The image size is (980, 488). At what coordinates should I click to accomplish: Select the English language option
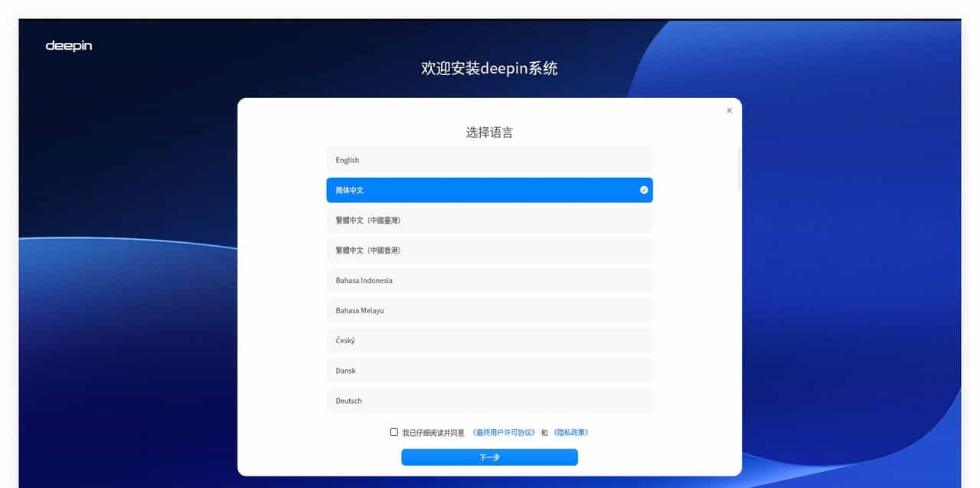coord(489,160)
